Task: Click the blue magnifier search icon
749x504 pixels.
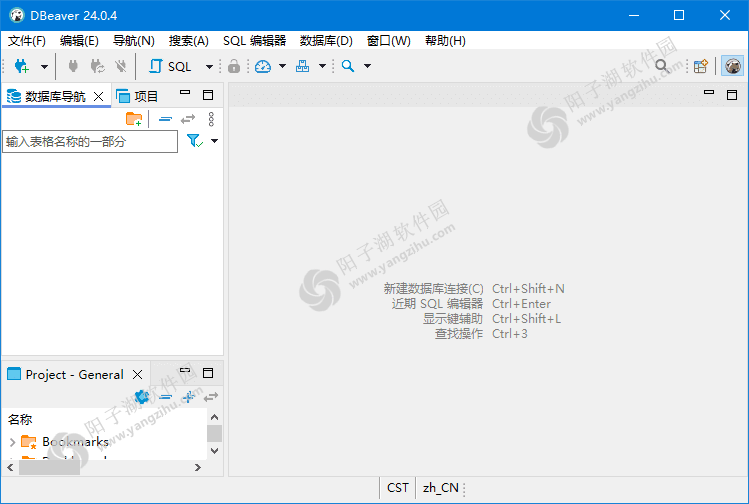Action: pyautogui.click(x=348, y=66)
